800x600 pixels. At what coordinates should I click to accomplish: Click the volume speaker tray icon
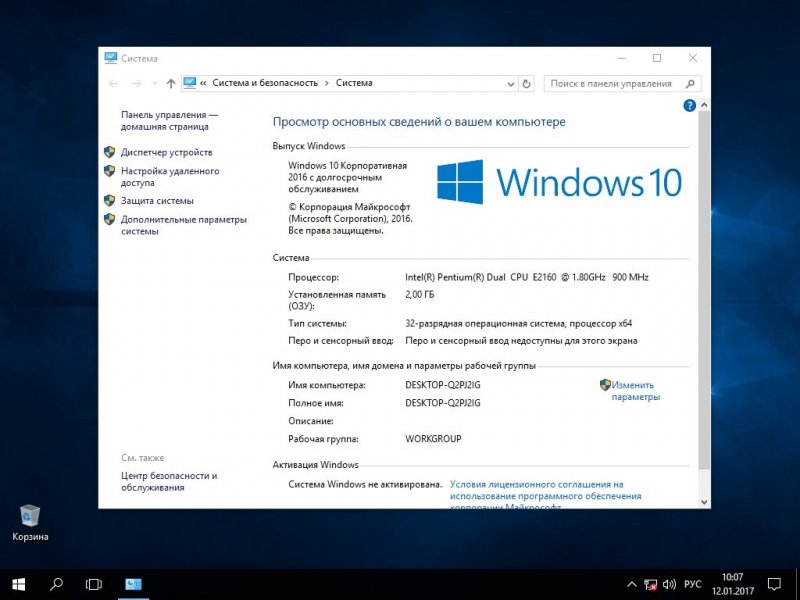(x=669, y=585)
